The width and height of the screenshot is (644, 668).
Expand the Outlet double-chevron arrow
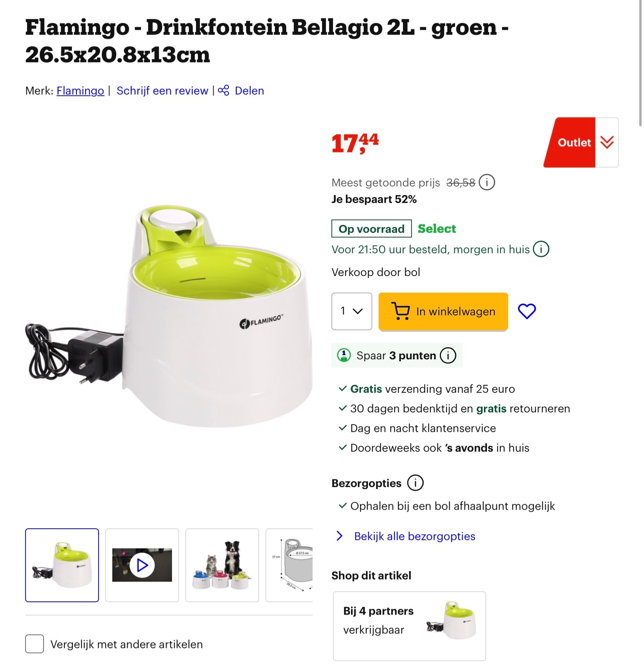pyautogui.click(x=607, y=143)
